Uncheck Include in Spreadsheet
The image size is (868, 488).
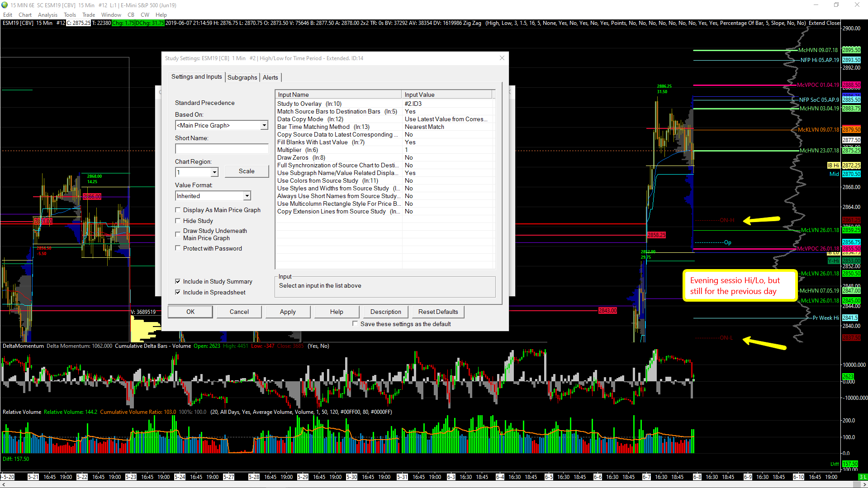(178, 292)
